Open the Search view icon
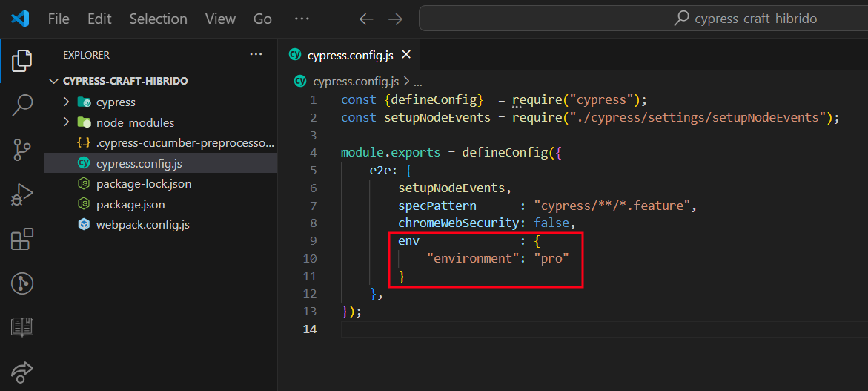Viewport: 868px width, 391px height. (22, 105)
